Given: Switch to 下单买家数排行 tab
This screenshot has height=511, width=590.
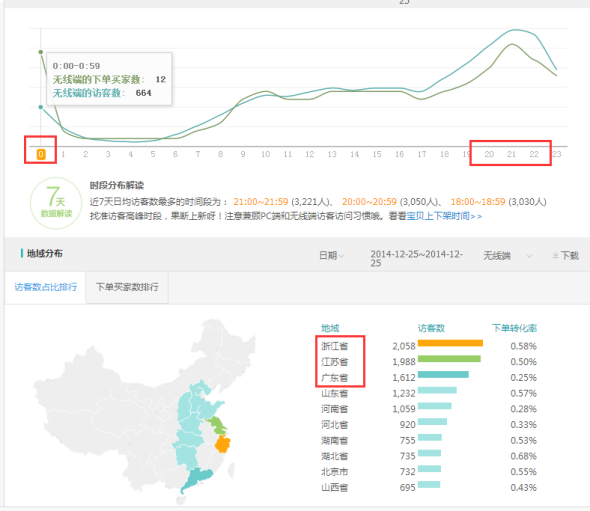Looking at the screenshot, I should [x=127, y=287].
